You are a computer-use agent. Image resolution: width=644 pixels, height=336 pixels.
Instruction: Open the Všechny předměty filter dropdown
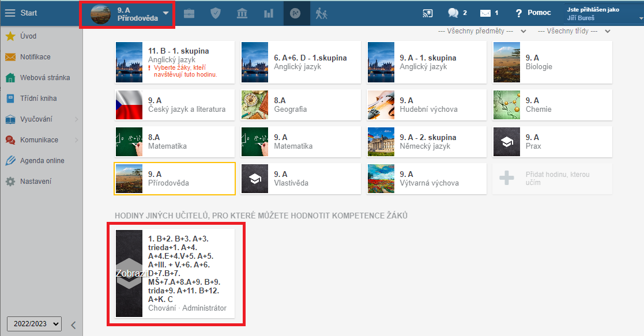tap(483, 31)
